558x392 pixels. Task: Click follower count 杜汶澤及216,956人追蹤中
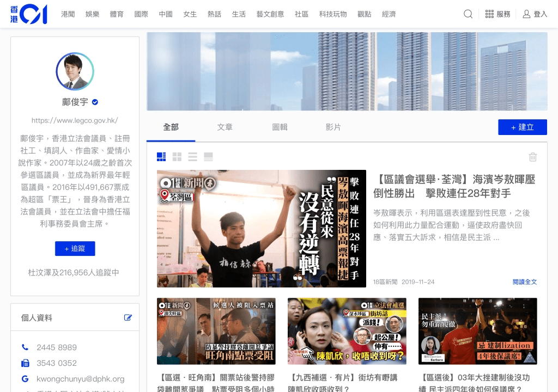pos(74,273)
